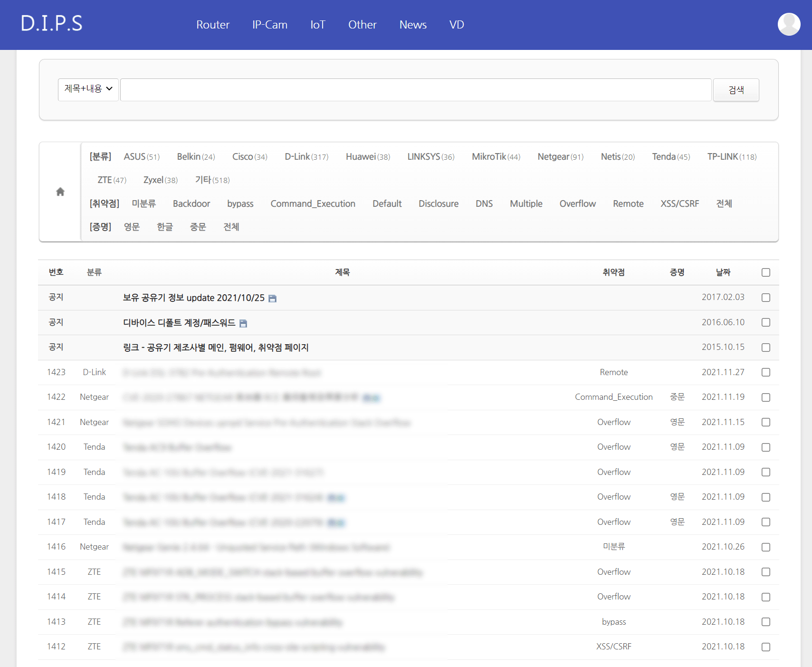812x667 pixels.
Task: Filter vulnerabilities by bypass
Action: pos(240,203)
